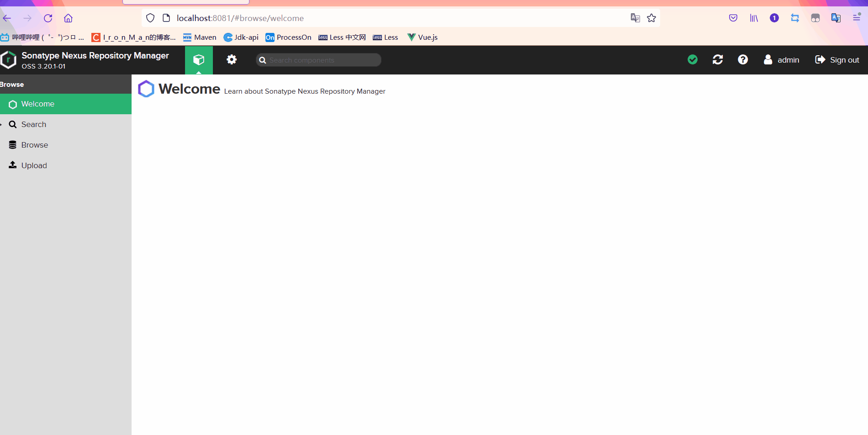
Task: Go back using the browser back arrow
Action: point(7,18)
